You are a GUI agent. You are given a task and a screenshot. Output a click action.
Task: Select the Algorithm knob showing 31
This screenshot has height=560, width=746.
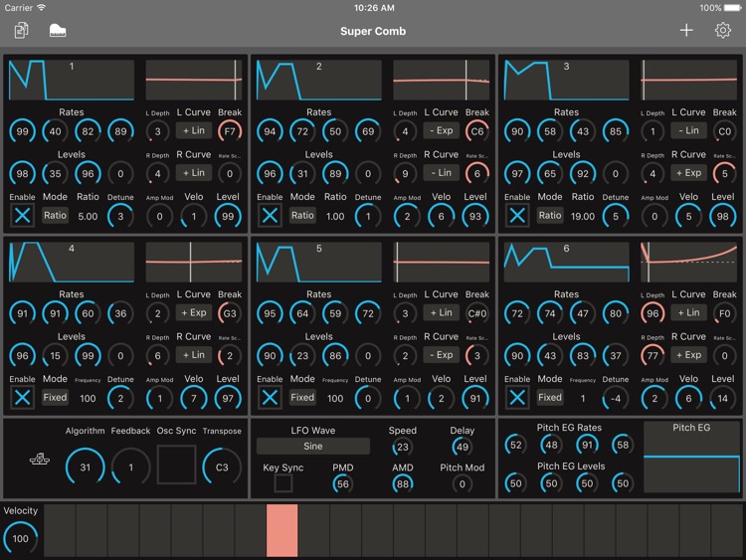point(86,467)
